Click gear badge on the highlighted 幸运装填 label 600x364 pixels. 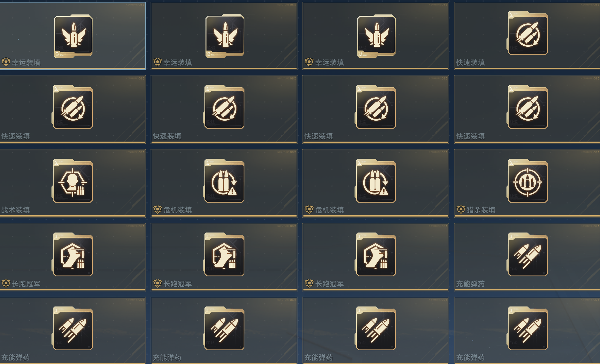pos(6,62)
